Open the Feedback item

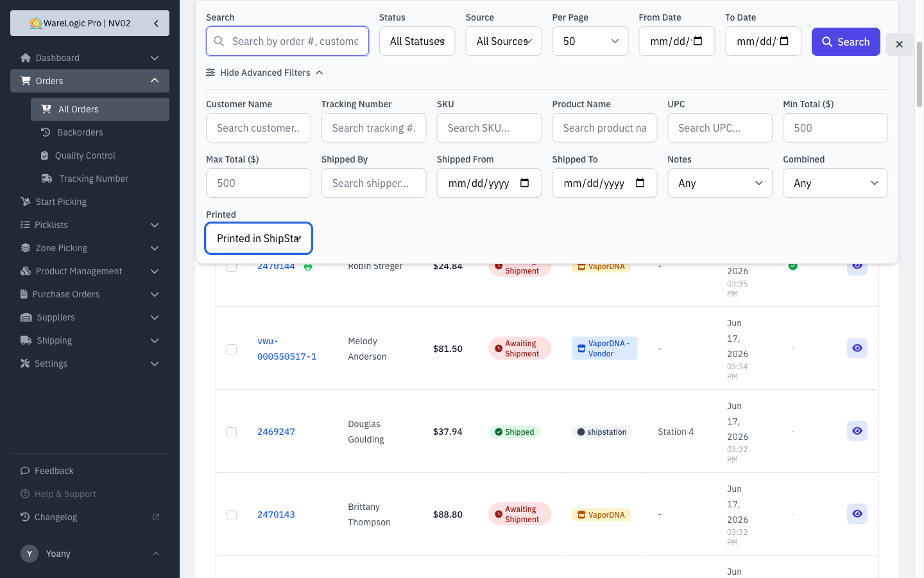point(90,471)
